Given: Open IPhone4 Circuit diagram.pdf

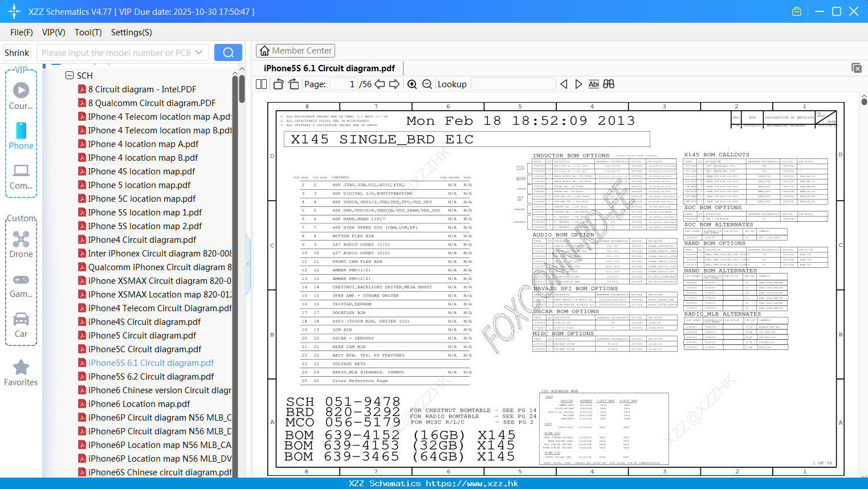Looking at the screenshot, I should click(142, 239).
